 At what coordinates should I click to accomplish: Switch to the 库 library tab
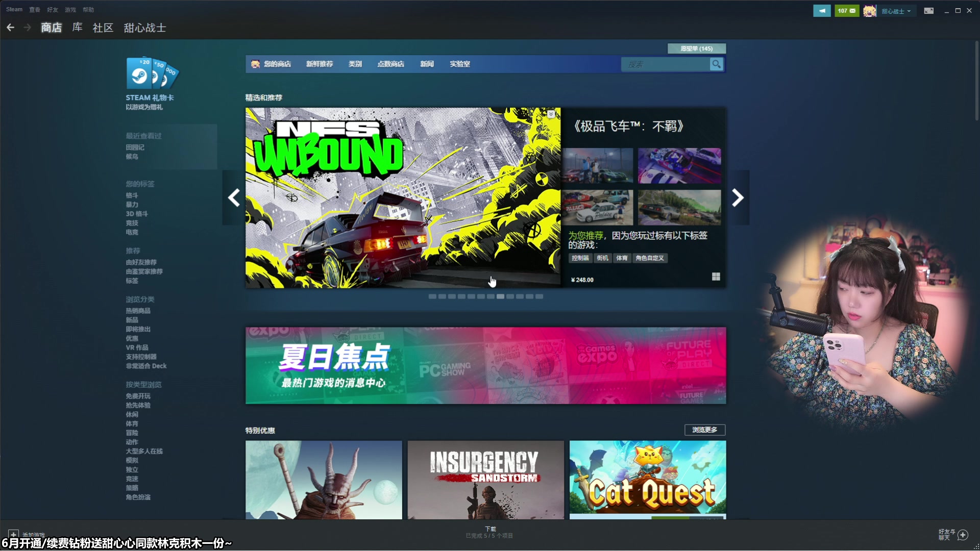pos(78,28)
